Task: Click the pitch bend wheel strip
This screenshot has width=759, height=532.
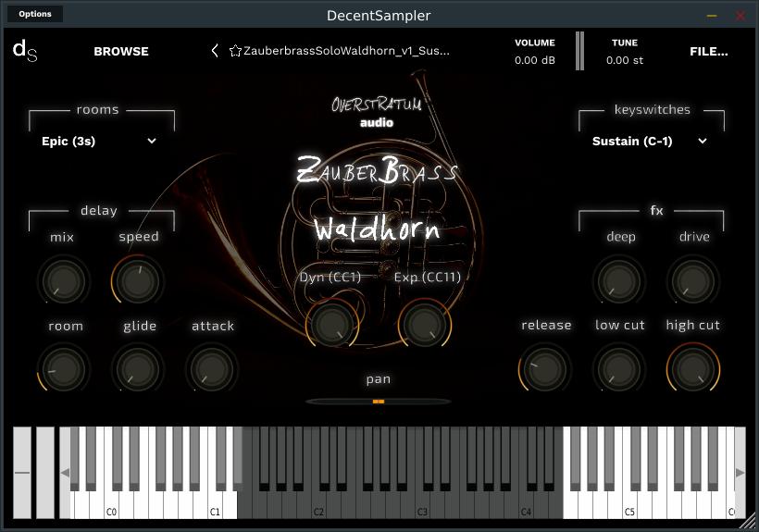Action: (x=22, y=473)
